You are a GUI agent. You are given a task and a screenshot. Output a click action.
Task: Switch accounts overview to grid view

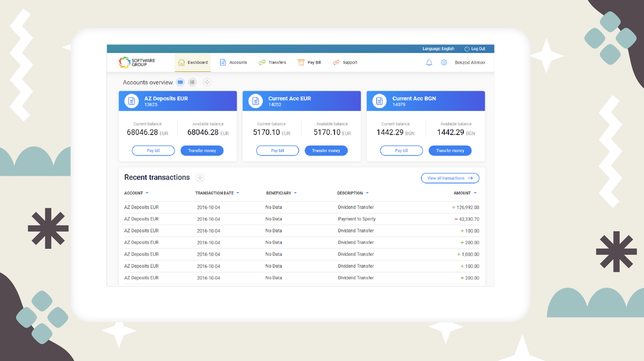coord(180,82)
